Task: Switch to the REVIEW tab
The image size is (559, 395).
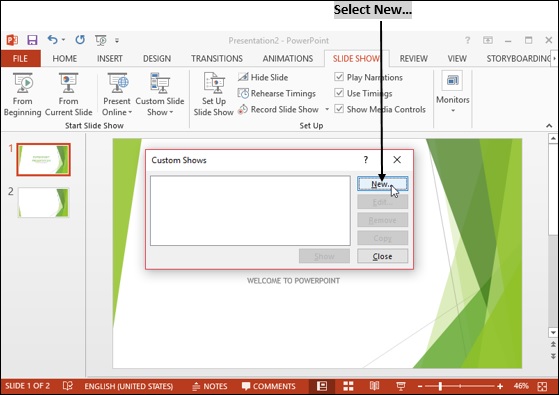Action: point(414,58)
